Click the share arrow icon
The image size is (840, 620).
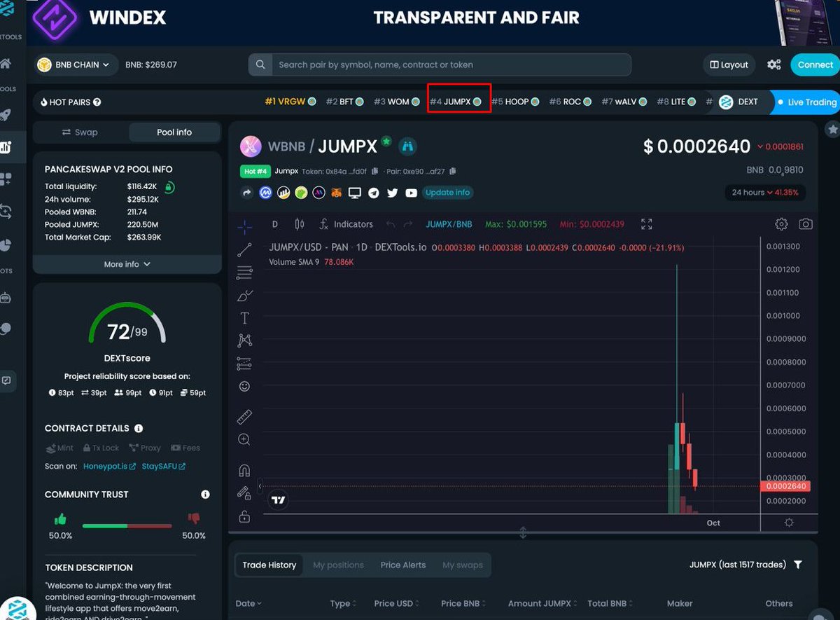247,193
